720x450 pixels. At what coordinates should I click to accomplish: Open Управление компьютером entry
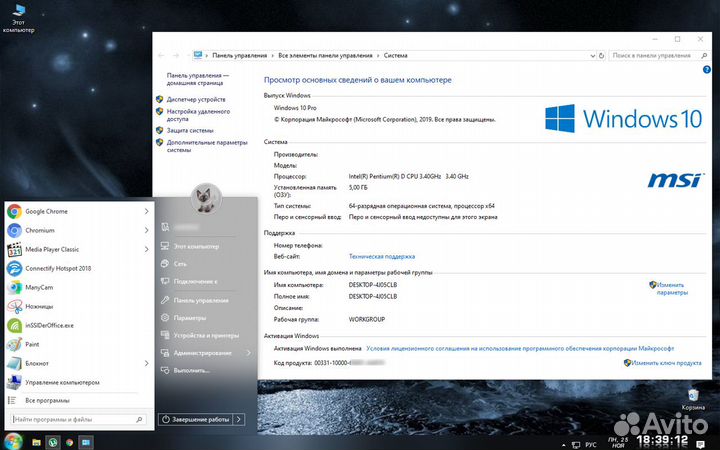pyautogui.click(x=78, y=382)
